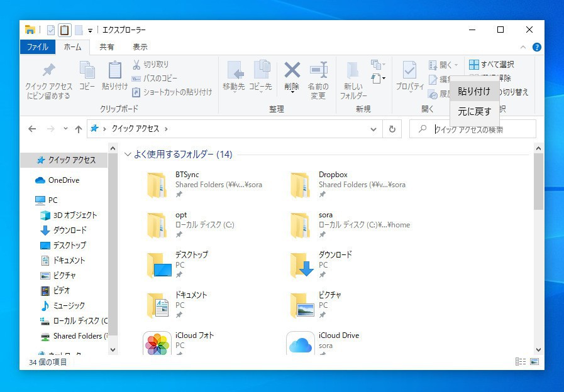Open ローカル ディスク in the navigation pane
The image size is (564, 392).
73,321
